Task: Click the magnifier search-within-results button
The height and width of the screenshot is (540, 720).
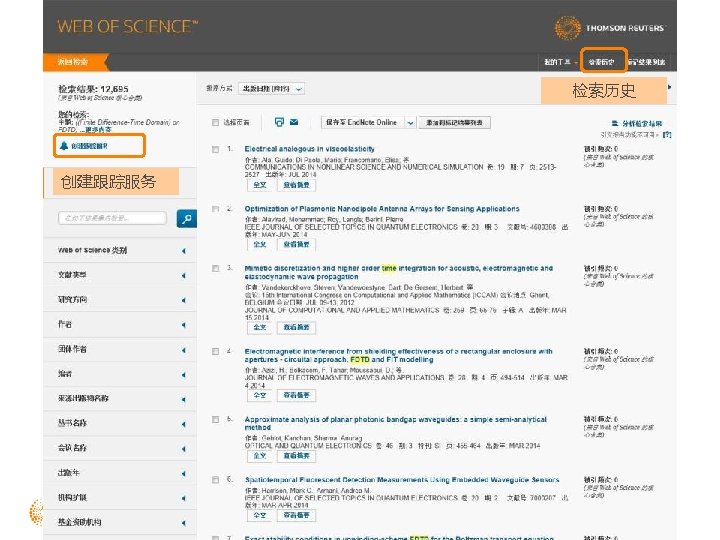Action: pyautogui.click(x=186, y=219)
